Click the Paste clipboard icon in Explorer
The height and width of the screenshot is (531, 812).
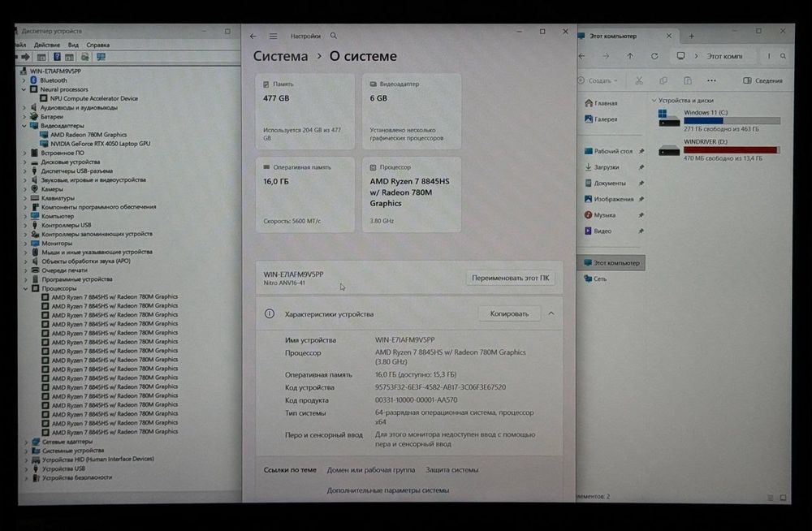pyautogui.click(x=688, y=80)
